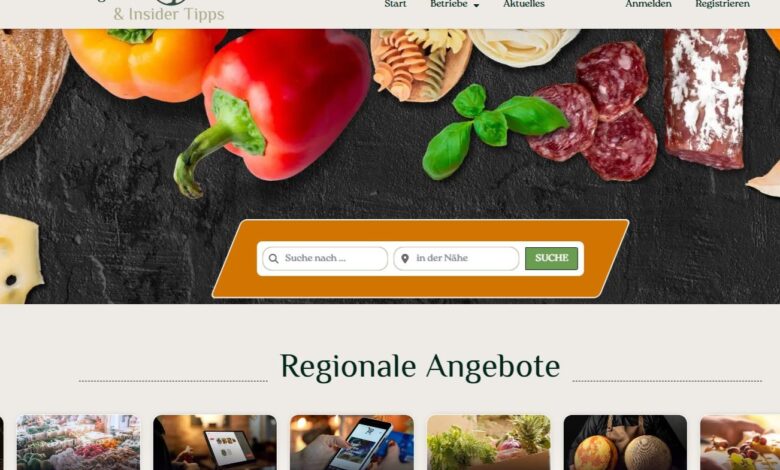The width and height of the screenshot is (780, 470).
Task: Open the laptop shopping offer thumbnail
Action: [x=215, y=443]
